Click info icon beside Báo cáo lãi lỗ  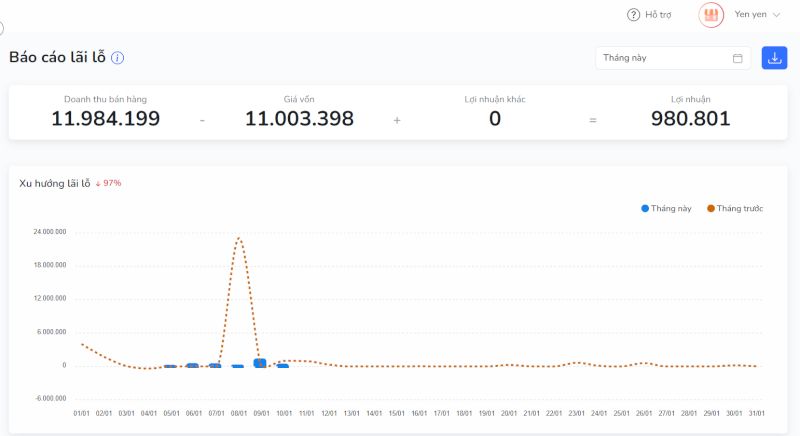tap(117, 58)
